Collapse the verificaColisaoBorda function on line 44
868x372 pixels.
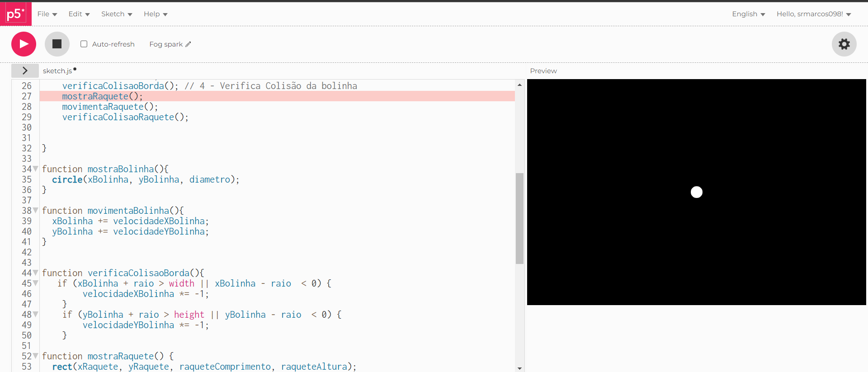tap(36, 273)
